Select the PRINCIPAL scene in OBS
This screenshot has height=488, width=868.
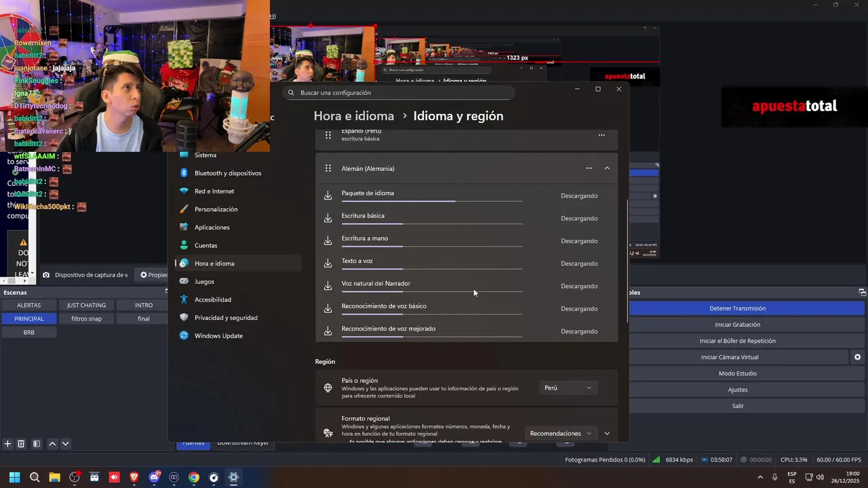point(29,319)
